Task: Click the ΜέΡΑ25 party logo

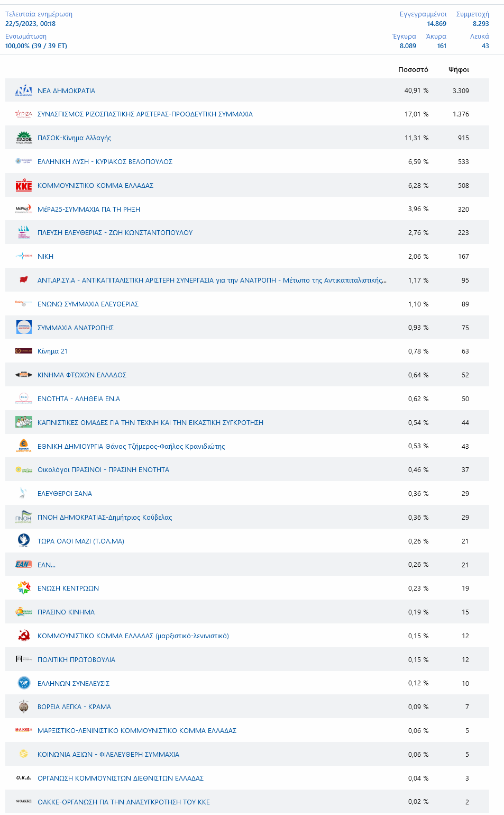Action: 24,209
